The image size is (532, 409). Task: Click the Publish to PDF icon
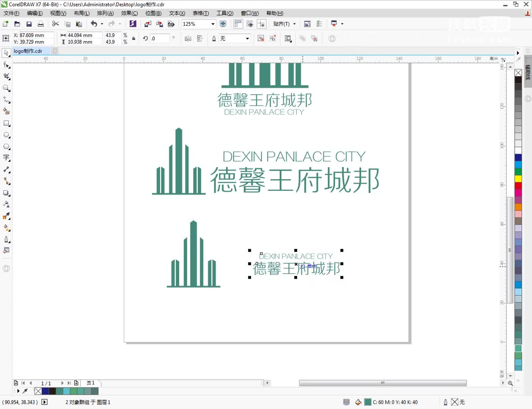[x=171, y=24]
